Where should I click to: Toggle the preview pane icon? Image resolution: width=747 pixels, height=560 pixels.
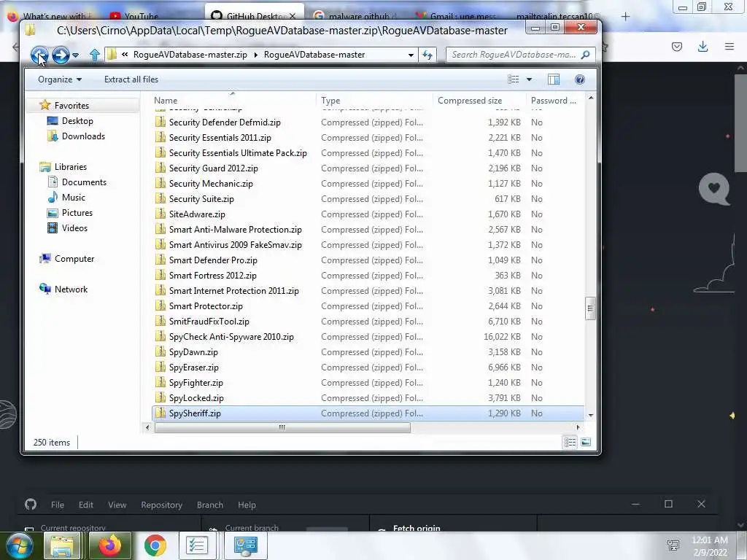click(554, 79)
